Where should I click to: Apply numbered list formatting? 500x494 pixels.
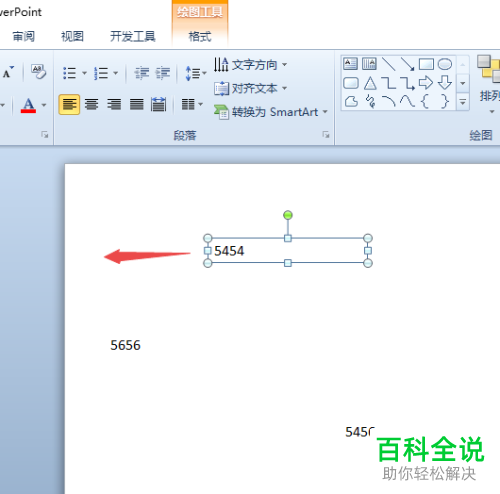click(x=101, y=73)
